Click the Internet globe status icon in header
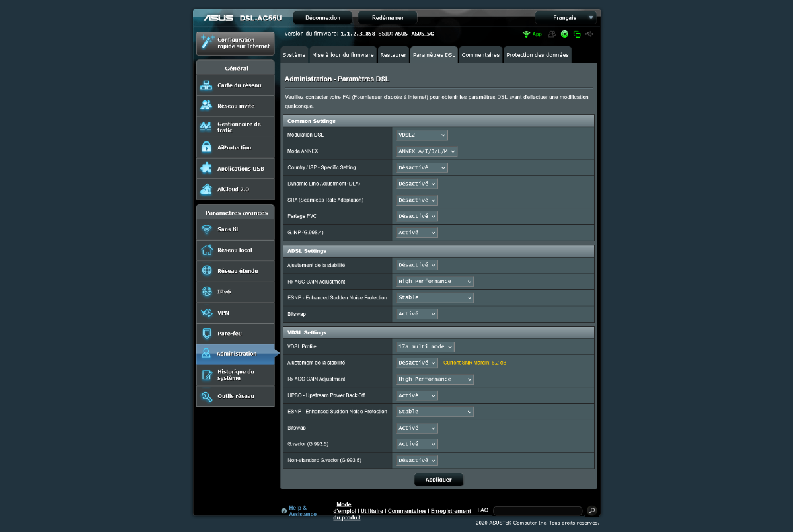This screenshot has width=793, height=532. point(565,34)
